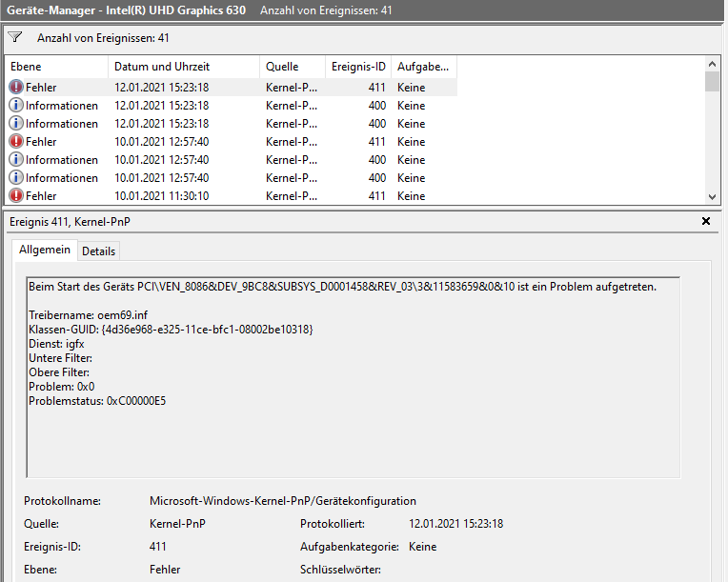Select the Fehler row dated 12.01.2021 15:23:18
This screenshot has width=728, height=582.
(232, 87)
